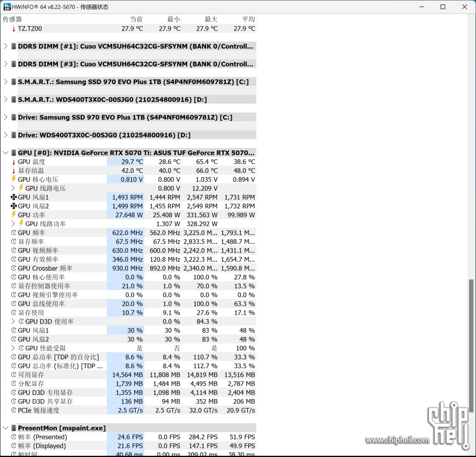Click the thermometer icon of TZ.TZ00

[x=14, y=29]
